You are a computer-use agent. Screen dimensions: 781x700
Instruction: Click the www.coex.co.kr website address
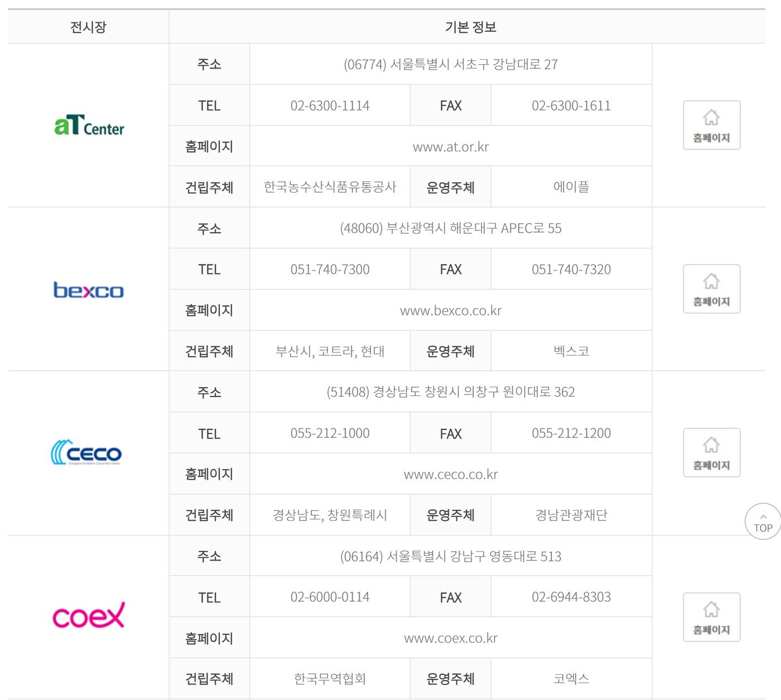451,638
